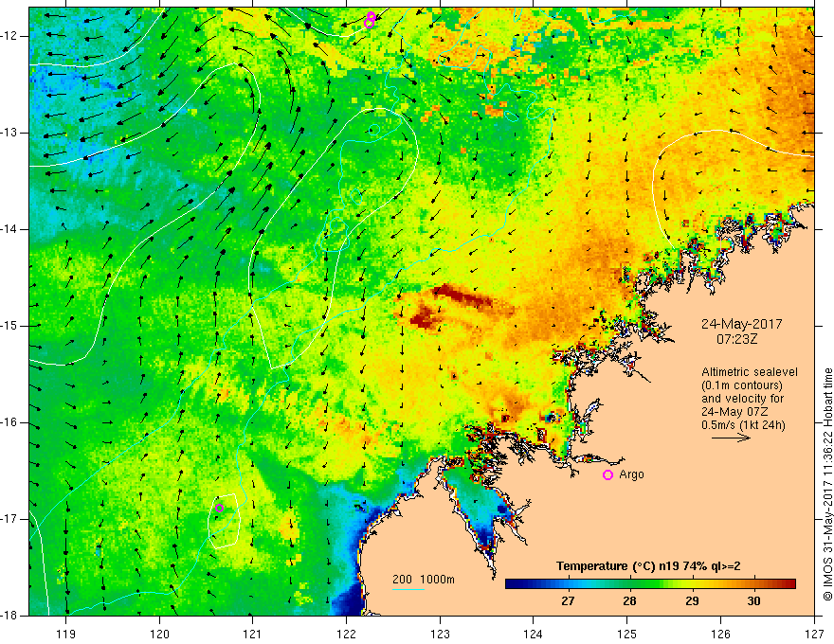Click the longitude axis label '125'
This screenshot has width=834, height=644.
pyautogui.click(x=627, y=634)
